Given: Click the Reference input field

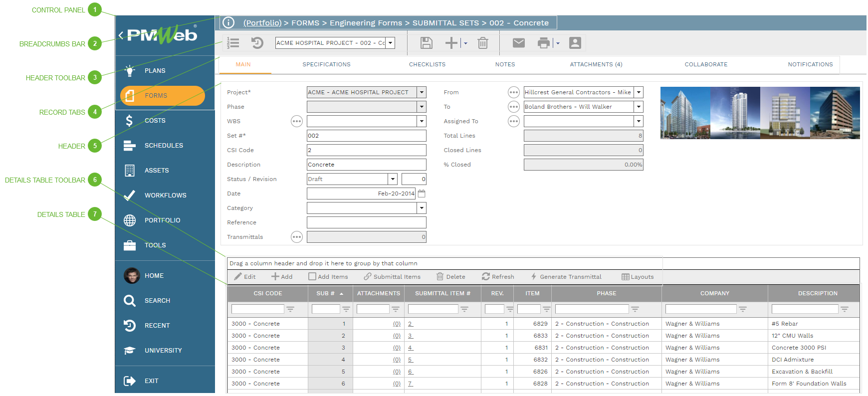Looking at the screenshot, I should (x=367, y=222).
